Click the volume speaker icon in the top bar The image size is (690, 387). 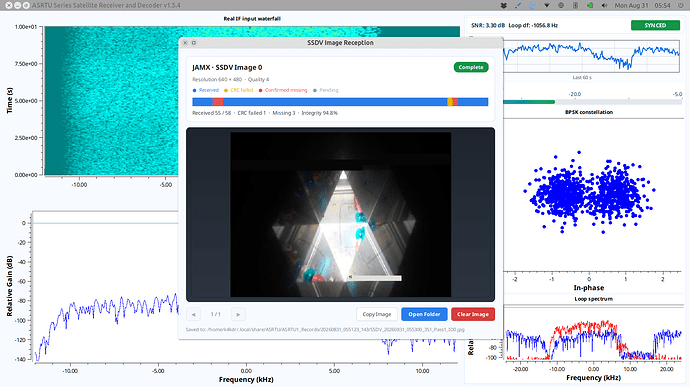pyautogui.click(x=604, y=5)
